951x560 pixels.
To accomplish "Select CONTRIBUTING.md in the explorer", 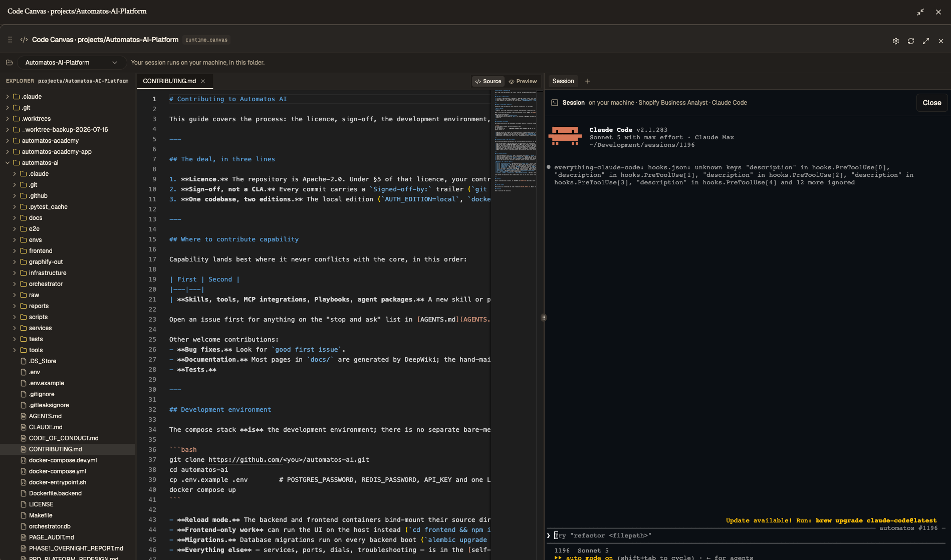I will [x=68, y=449].
